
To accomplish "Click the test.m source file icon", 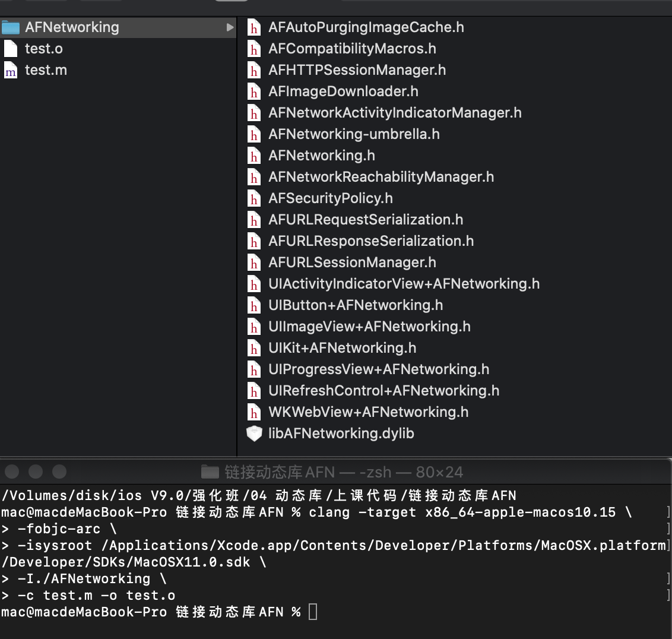I will click(11, 70).
